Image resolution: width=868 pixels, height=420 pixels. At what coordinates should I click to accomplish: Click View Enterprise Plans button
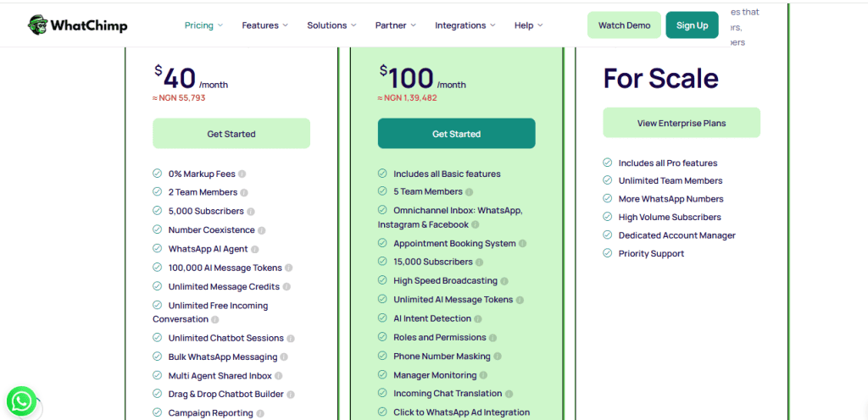pos(682,123)
